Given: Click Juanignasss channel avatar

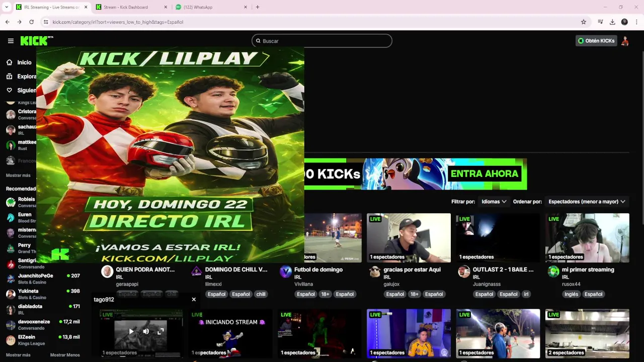Looking at the screenshot, I should coord(464,272).
